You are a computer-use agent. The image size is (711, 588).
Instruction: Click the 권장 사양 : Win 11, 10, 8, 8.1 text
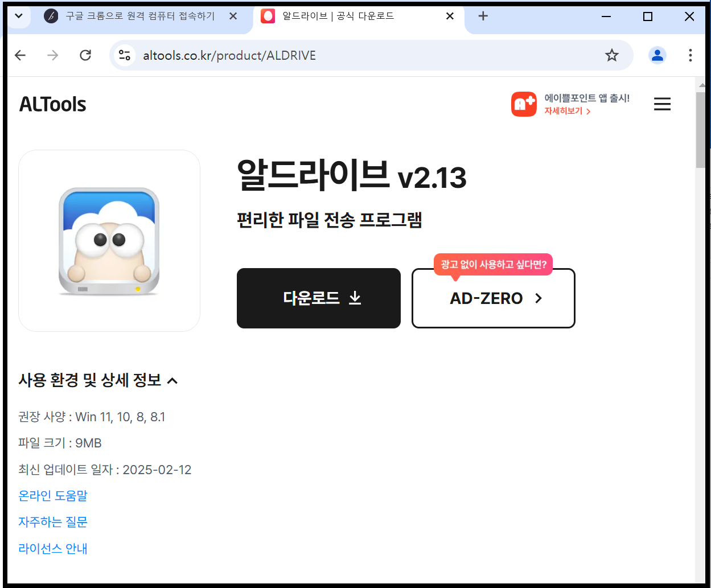tap(92, 417)
